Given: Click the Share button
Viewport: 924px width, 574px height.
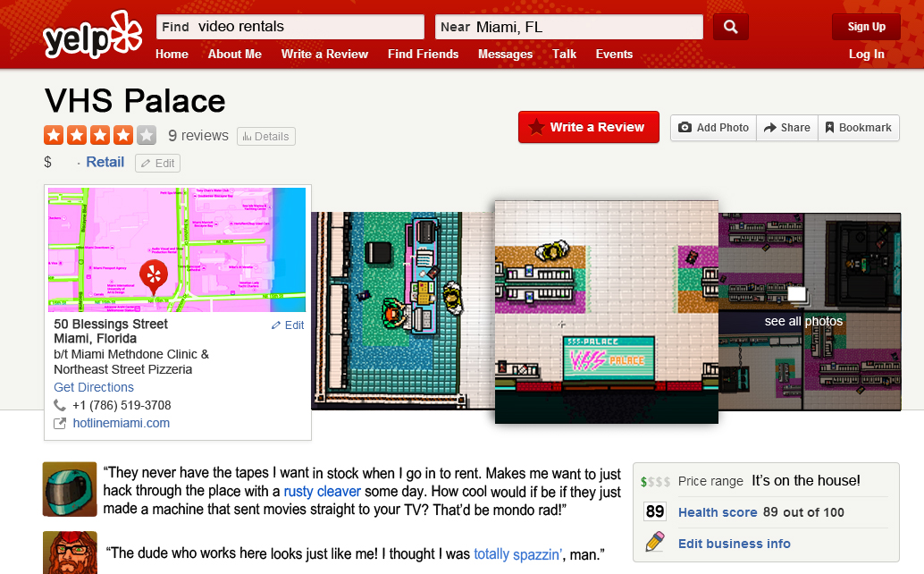Looking at the screenshot, I should click(x=787, y=127).
